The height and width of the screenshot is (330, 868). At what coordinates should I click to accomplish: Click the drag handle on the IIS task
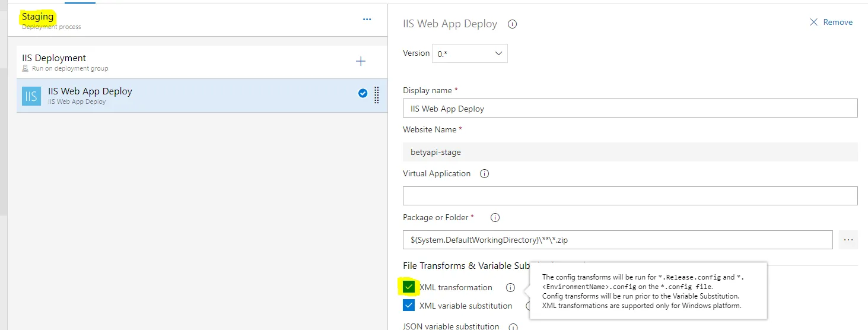coord(377,95)
